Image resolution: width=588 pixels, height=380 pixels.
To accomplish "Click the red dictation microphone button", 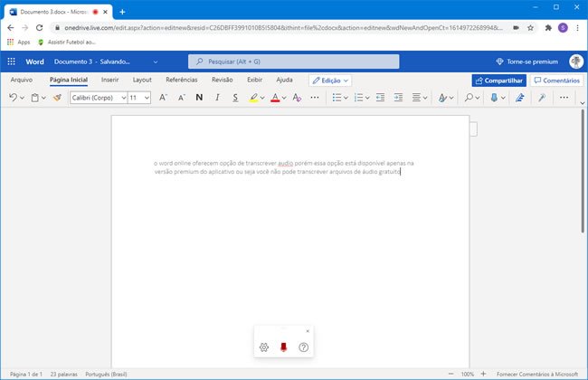I will [283, 347].
